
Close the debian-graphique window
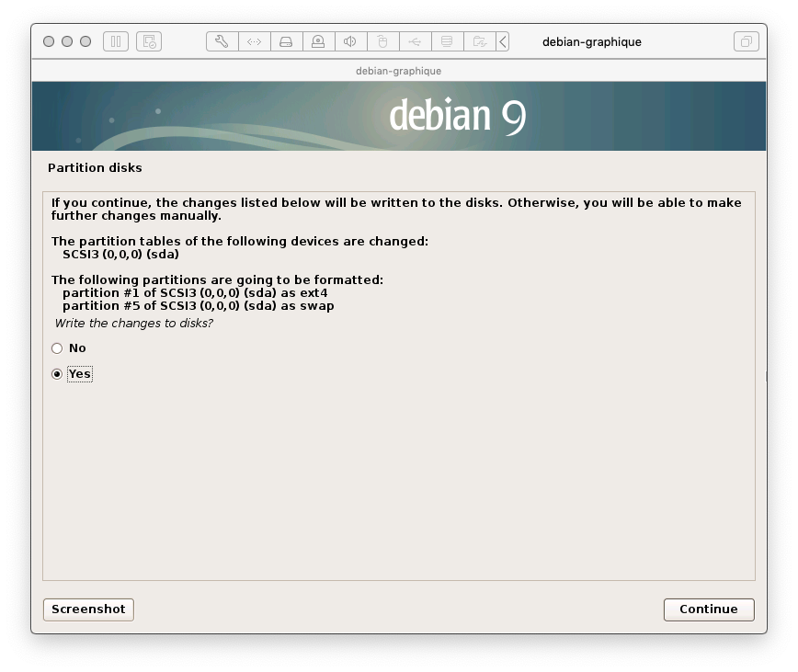click(x=49, y=41)
